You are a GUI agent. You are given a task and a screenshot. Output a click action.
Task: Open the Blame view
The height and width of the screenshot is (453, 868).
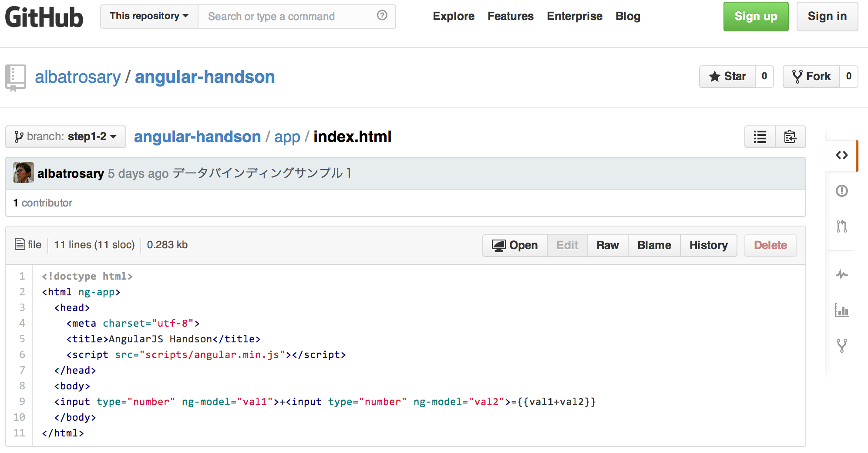[654, 246]
